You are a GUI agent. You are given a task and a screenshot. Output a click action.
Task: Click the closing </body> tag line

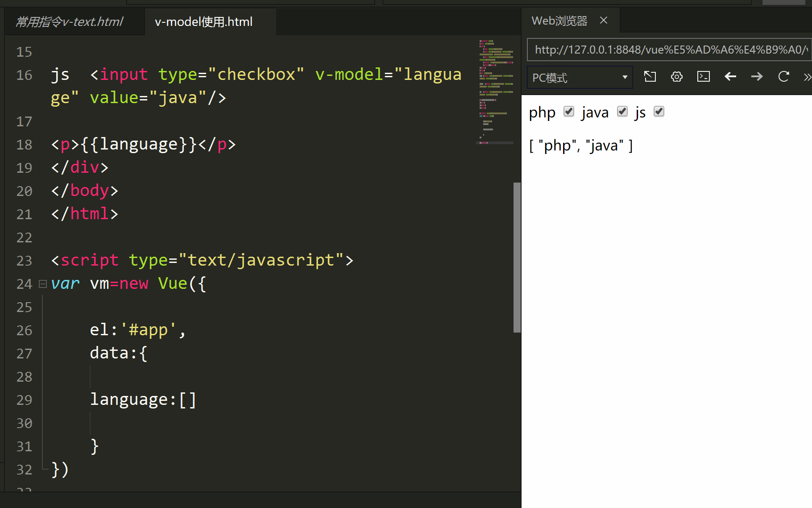click(85, 191)
